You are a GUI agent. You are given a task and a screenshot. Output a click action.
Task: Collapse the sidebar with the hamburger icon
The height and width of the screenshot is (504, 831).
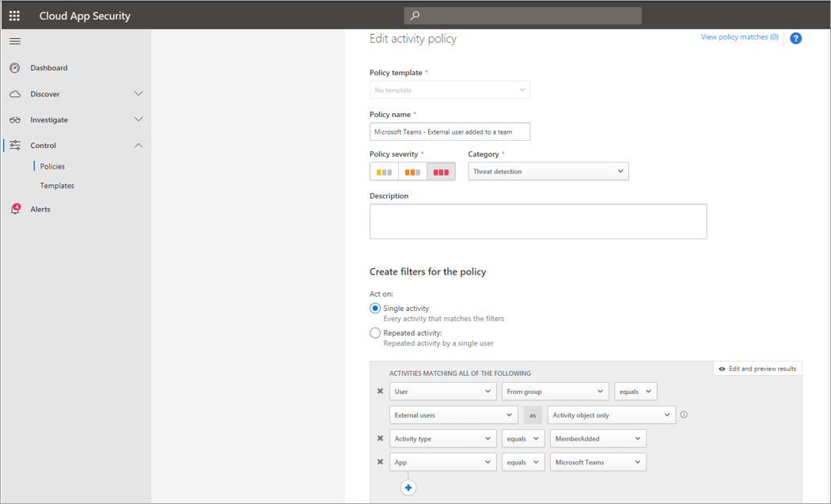(x=13, y=40)
